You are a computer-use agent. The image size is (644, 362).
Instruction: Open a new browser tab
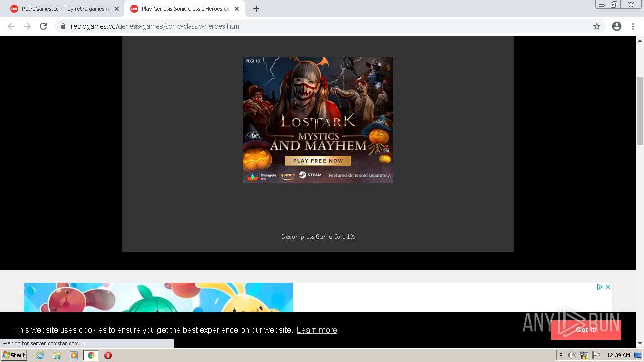[256, 9]
